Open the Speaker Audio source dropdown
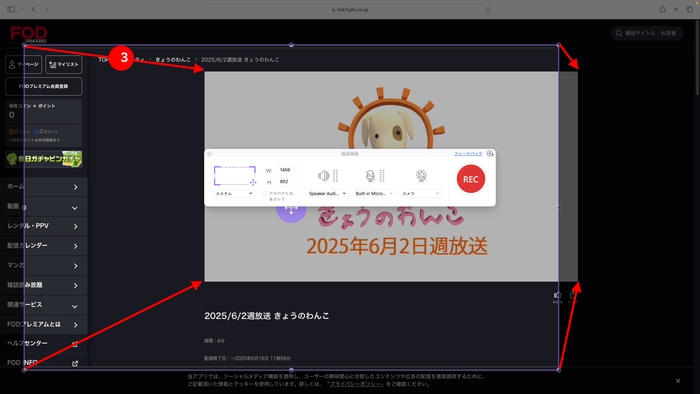Viewport: 700px width, 394px height. pyautogui.click(x=327, y=194)
